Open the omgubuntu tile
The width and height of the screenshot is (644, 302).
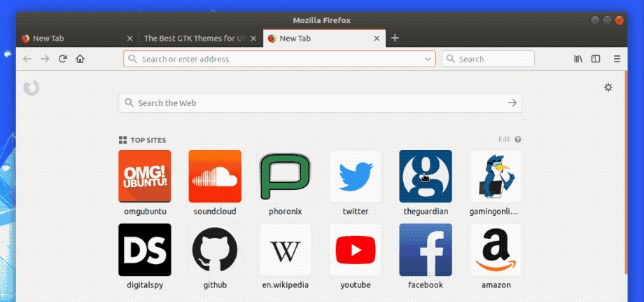(145, 177)
